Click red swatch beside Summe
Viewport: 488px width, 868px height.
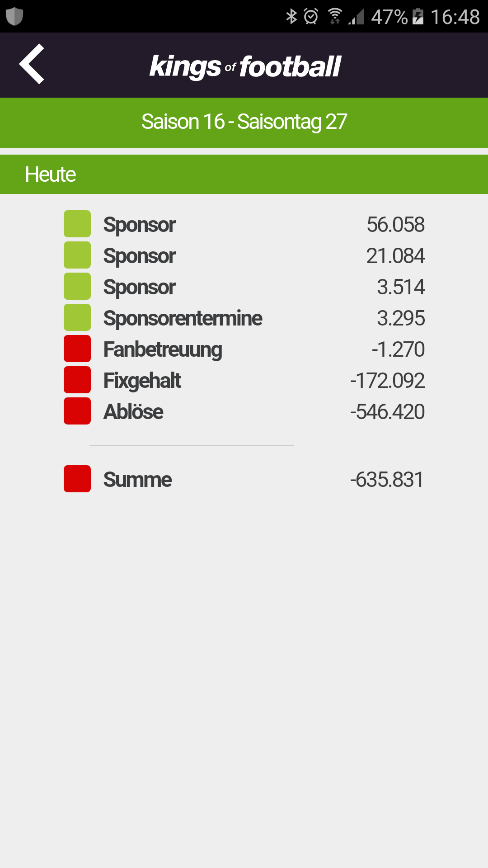[77, 479]
